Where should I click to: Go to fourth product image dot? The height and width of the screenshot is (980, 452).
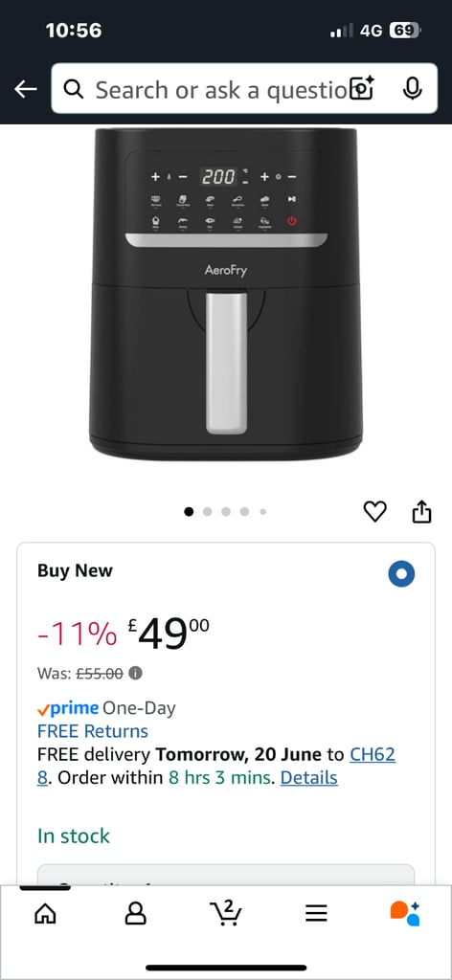tap(244, 512)
